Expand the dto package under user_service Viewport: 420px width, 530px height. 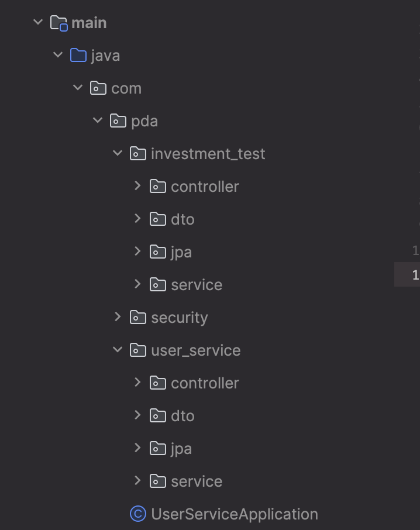click(136, 415)
